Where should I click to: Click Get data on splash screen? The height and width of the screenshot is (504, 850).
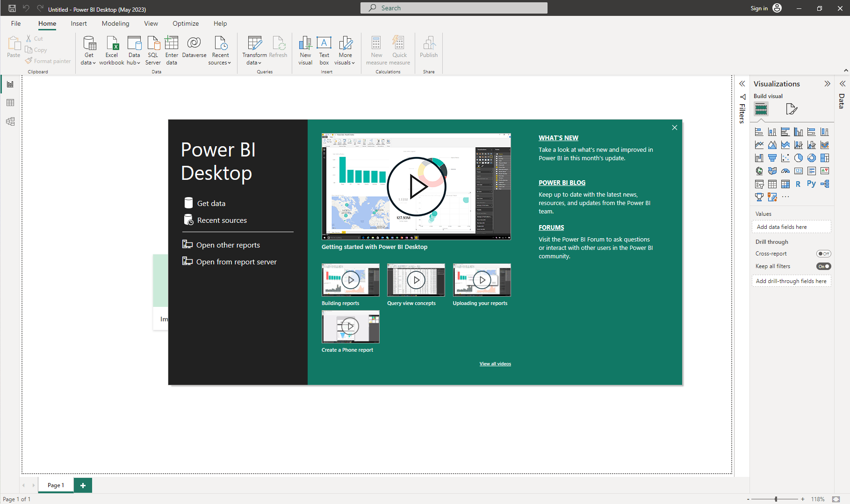[205, 203]
